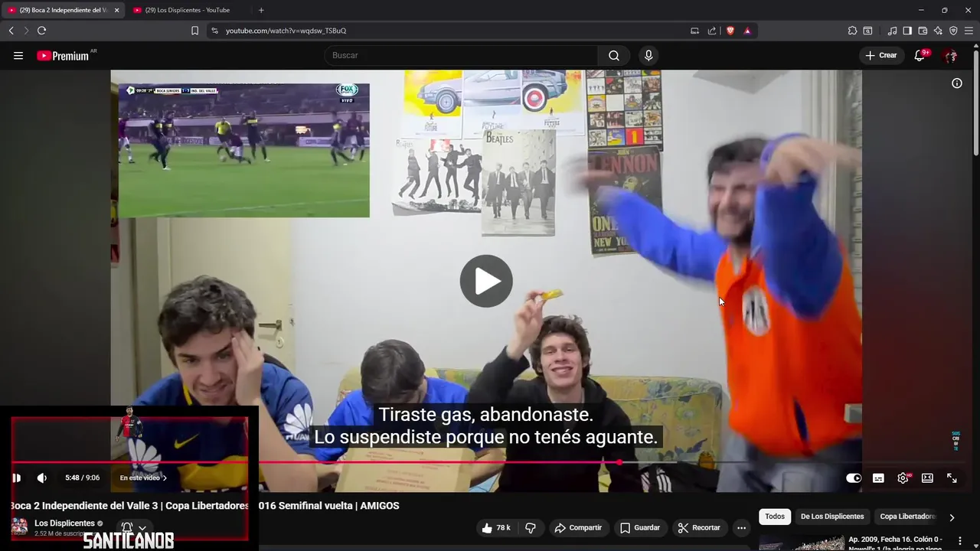
Task: Click the video title text
Action: 204,506
